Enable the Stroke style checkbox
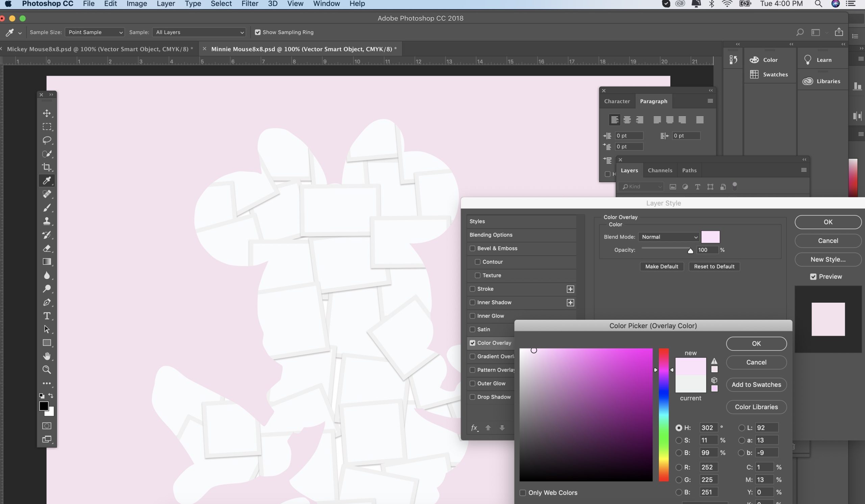 click(x=472, y=289)
